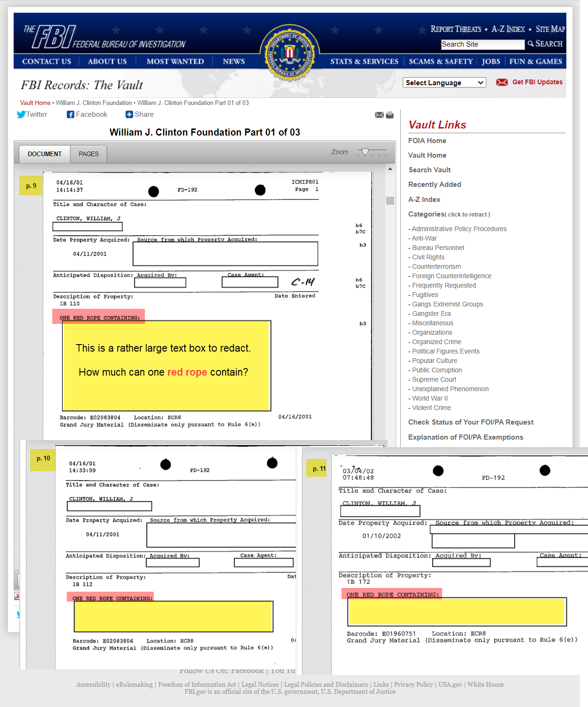Click the Accessibility footer link

point(94,684)
